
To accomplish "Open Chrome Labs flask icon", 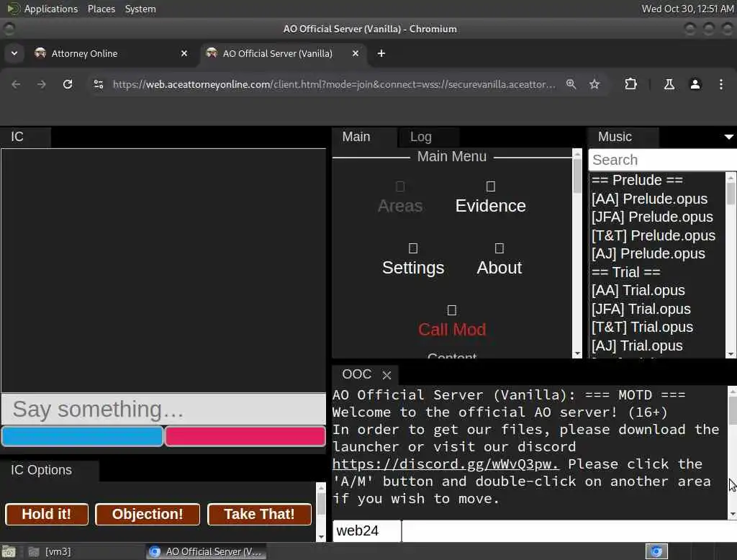I will point(669,84).
